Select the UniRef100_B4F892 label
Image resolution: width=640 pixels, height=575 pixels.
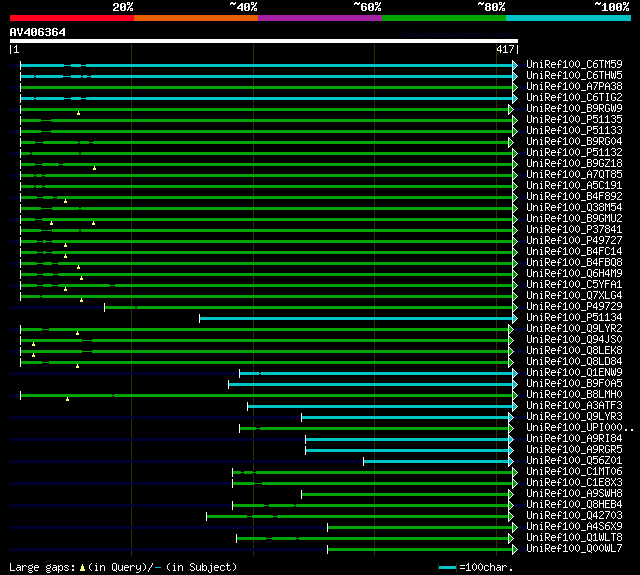(x=574, y=197)
